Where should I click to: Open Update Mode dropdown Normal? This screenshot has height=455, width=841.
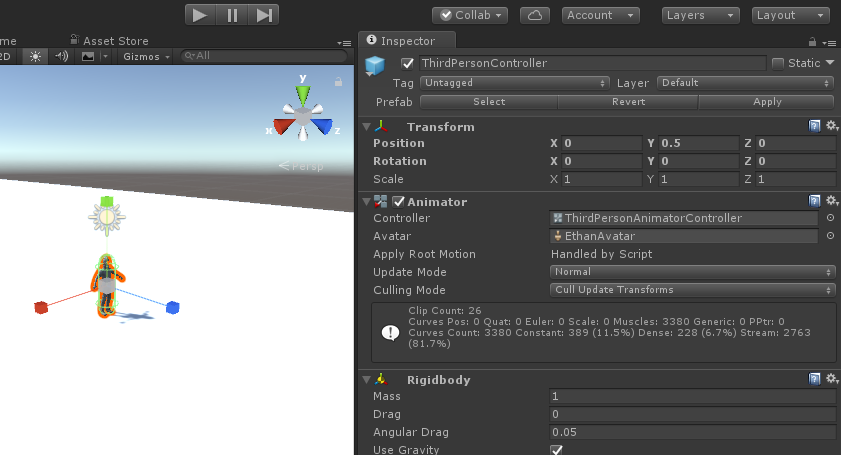(692, 272)
